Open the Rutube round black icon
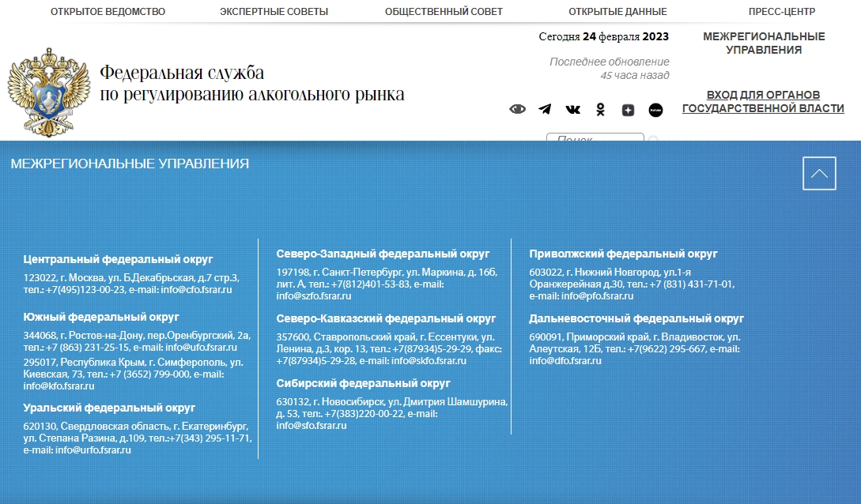 (x=655, y=110)
